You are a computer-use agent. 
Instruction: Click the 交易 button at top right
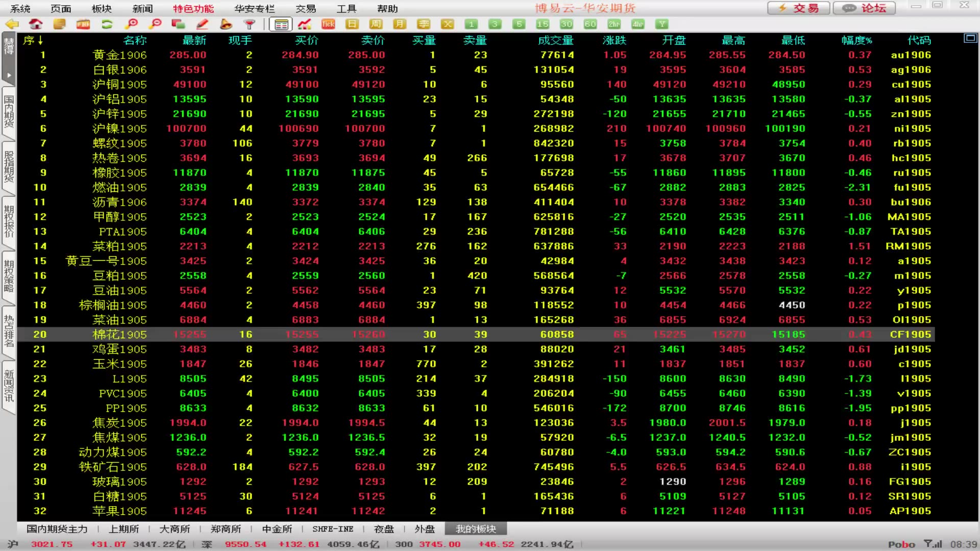(x=799, y=8)
